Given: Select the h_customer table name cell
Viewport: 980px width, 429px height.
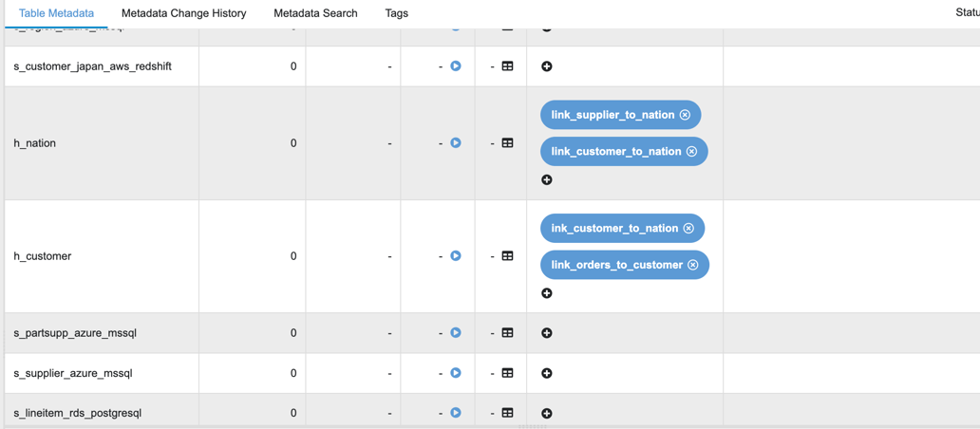Looking at the screenshot, I should 43,256.
